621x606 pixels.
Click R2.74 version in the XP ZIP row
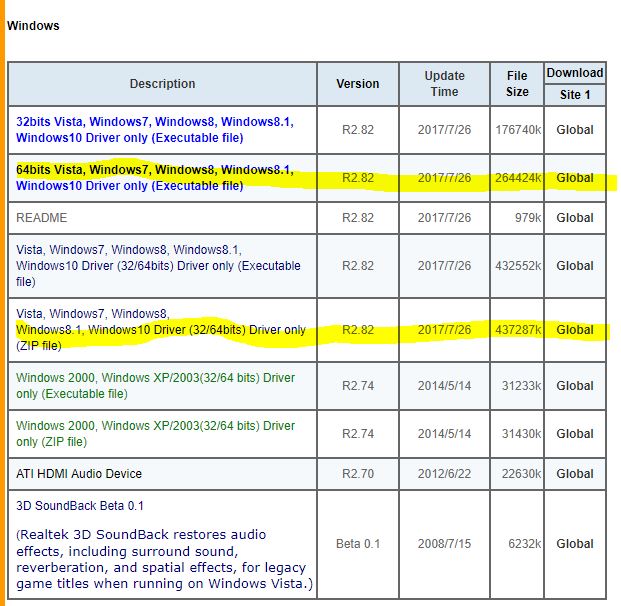(x=358, y=433)
